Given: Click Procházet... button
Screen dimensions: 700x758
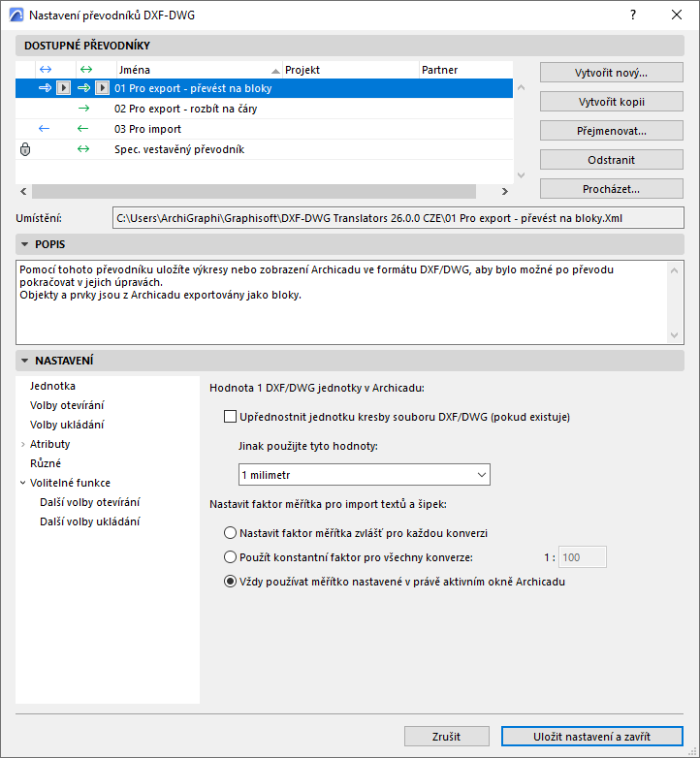Looking at the screenshot, I should tap(611, 189).
